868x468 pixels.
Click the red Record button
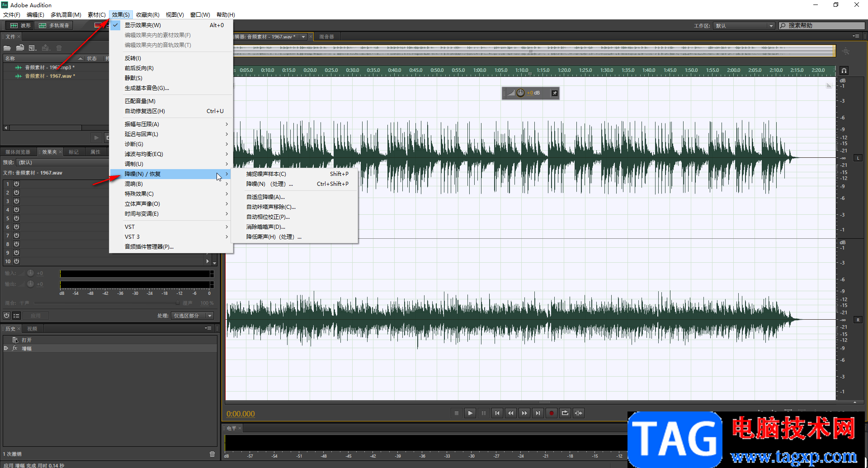click(x=552, y=413)
